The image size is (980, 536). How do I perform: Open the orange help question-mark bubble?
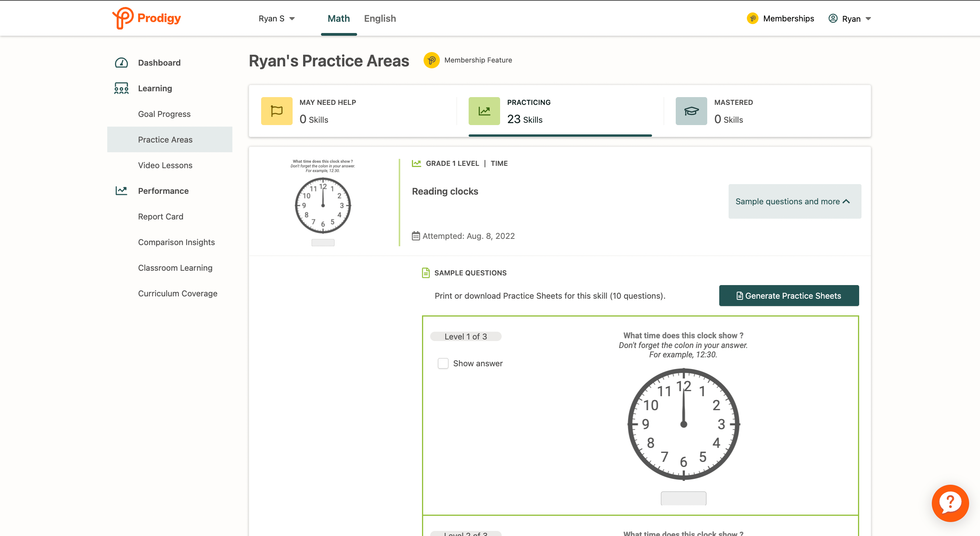click(x=950, y=503)
